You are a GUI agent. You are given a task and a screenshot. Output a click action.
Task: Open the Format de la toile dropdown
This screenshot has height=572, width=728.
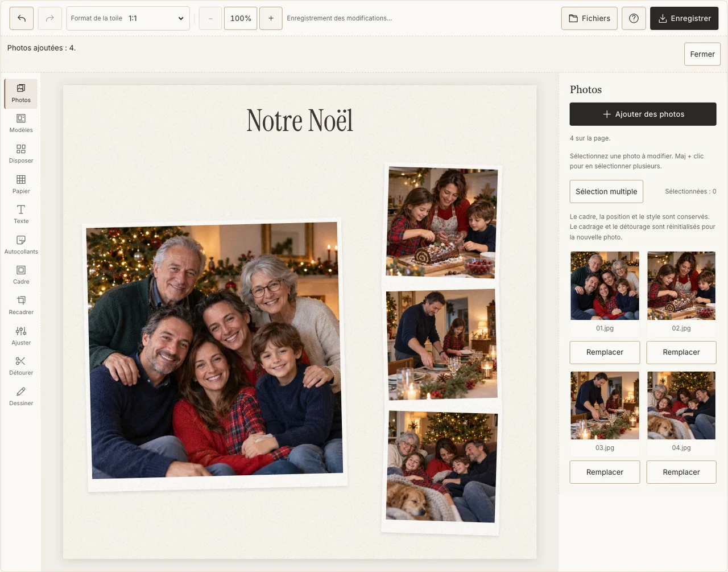pyautogui.click(x=128, y=18)
